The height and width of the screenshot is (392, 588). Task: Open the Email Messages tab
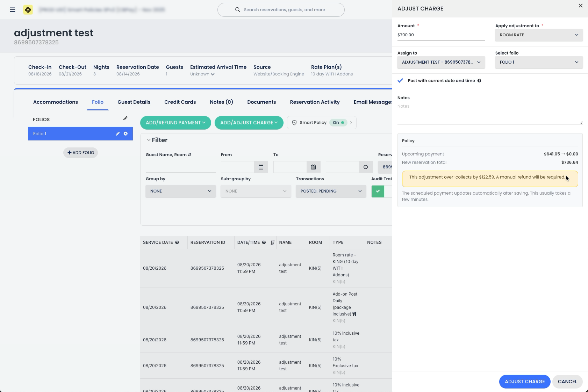pos(373,102)
